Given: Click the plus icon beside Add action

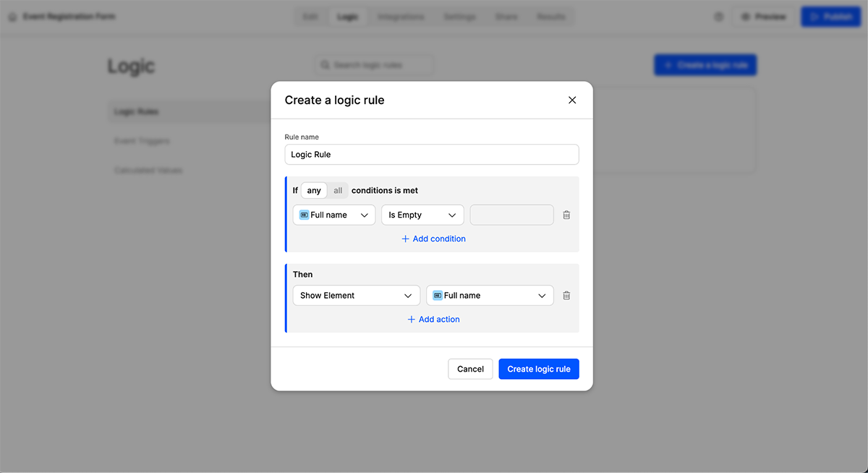Looking at the screenshot, I should pyautogui.click(x=411, y=320).
